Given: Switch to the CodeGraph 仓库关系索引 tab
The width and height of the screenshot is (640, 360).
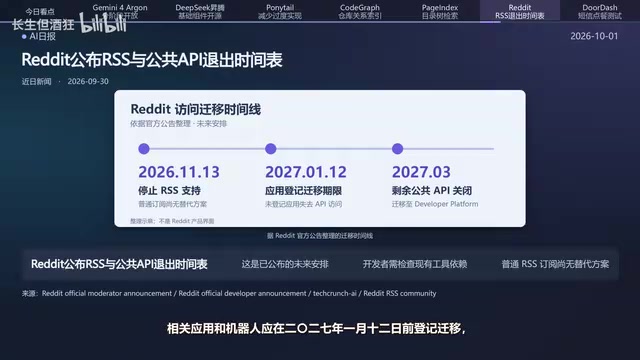Looking at the screenshot, I should [360, 11].
